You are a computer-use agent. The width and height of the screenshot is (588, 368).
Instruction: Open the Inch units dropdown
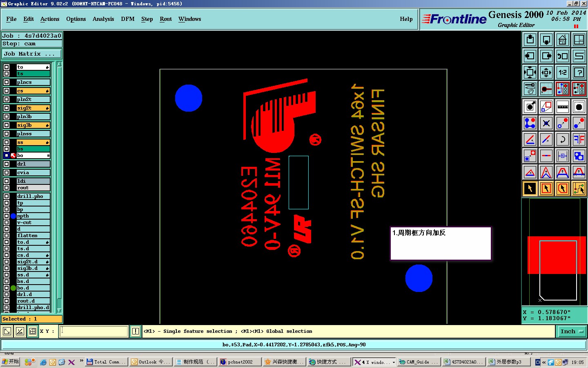tap(572, 332)
